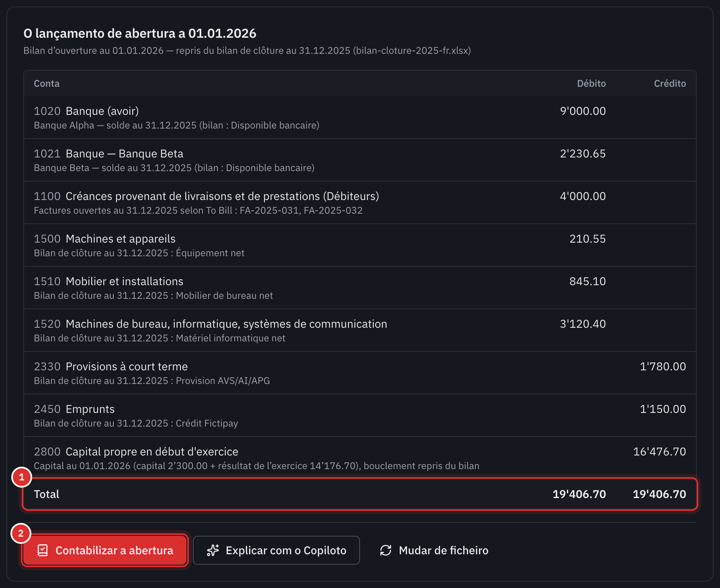Select the 1100 Créances (Débiteurs) row
Viewport: 720px width, 588px height.
click(360, 203)
